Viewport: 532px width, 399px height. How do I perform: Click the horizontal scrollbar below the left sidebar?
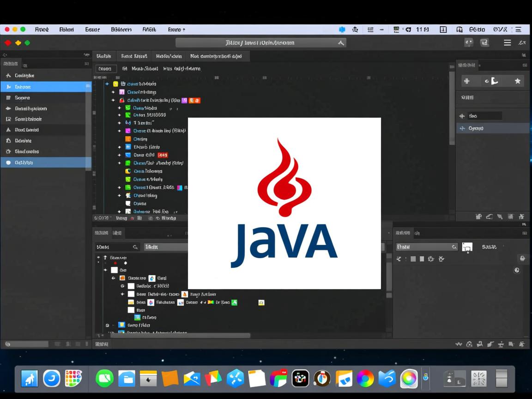[25, 344]
